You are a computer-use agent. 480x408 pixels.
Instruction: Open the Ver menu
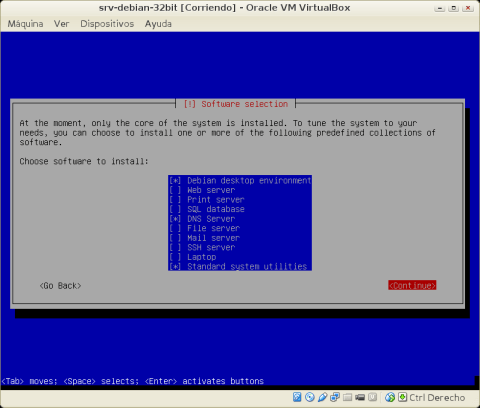pyautogui.click(x=62, y=24)
